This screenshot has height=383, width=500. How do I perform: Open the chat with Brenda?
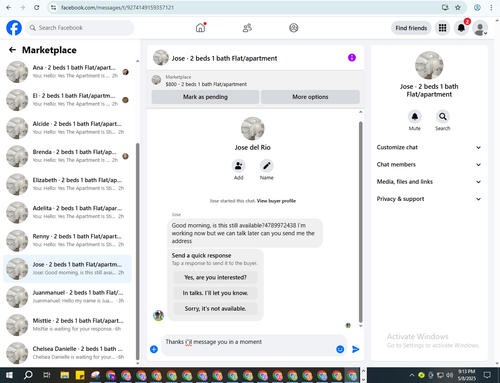67,156
